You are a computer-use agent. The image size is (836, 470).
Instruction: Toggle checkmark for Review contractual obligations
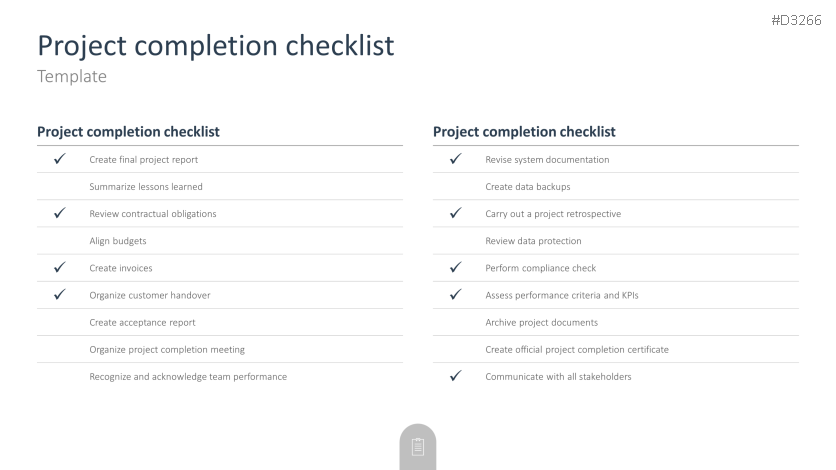59,213
